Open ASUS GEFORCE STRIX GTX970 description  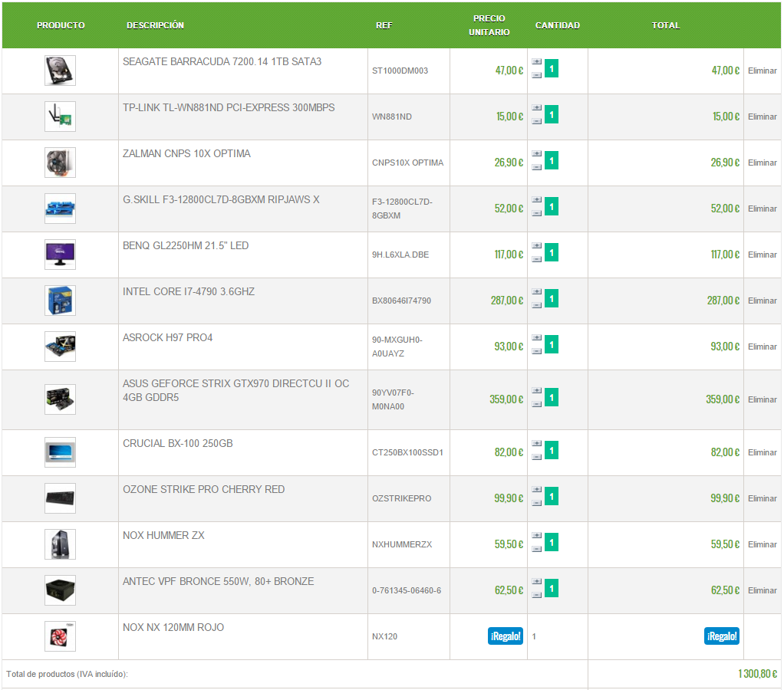236,390
